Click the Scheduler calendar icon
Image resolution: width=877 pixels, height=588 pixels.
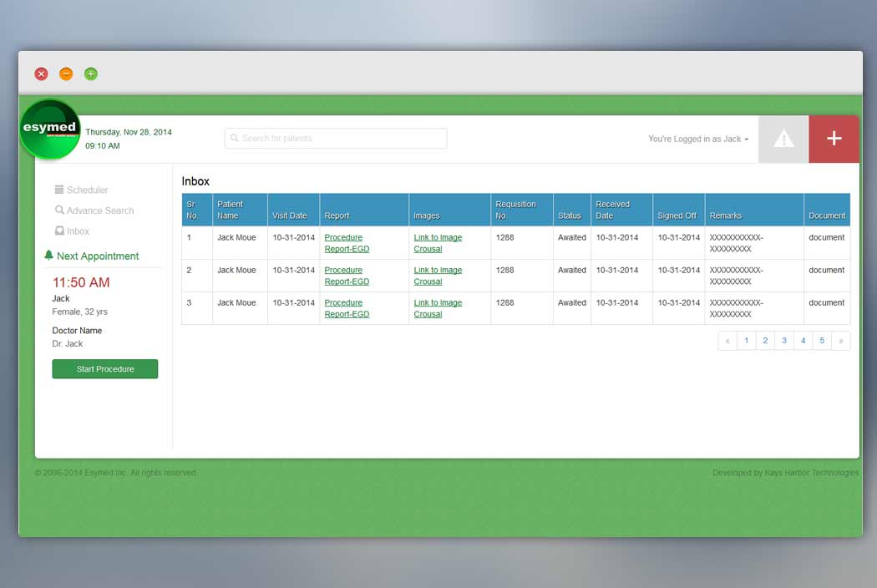[58, 190]
